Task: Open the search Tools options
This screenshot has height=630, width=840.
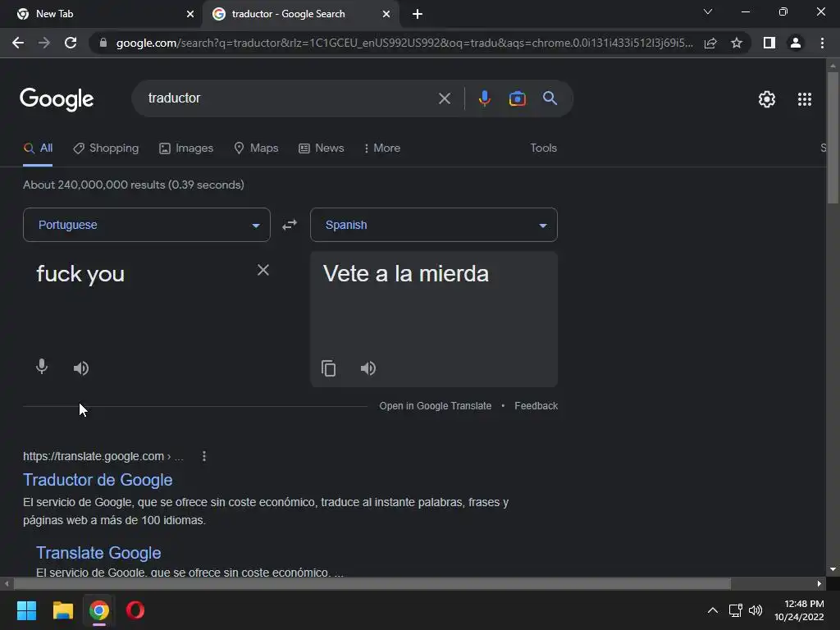Action: 543,148
